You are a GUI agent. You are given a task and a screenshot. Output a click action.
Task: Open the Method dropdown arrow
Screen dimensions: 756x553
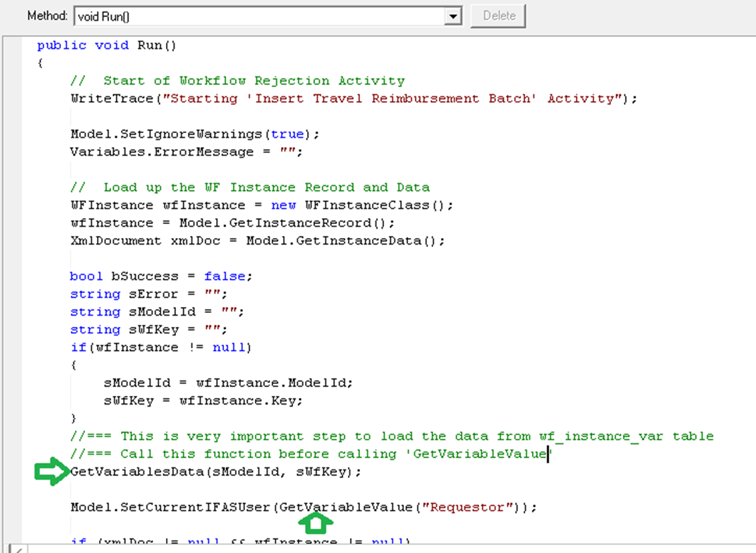click(x=454, y=15)
